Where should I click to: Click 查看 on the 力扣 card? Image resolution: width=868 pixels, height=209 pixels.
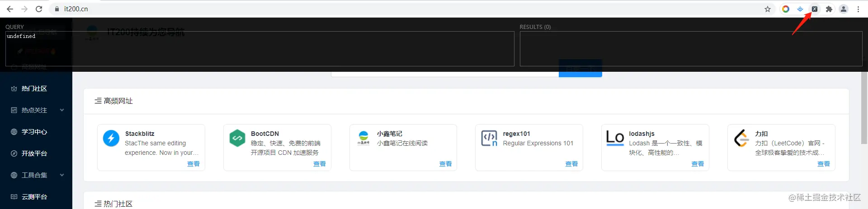(824, 164)
